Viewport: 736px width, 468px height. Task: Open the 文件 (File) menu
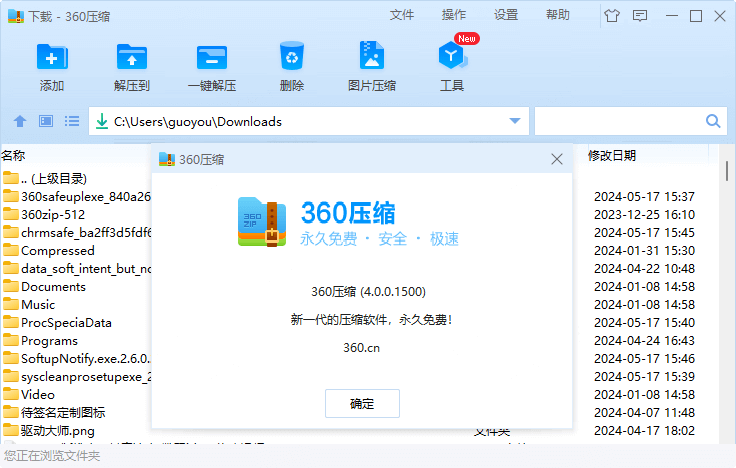(402, 15)
